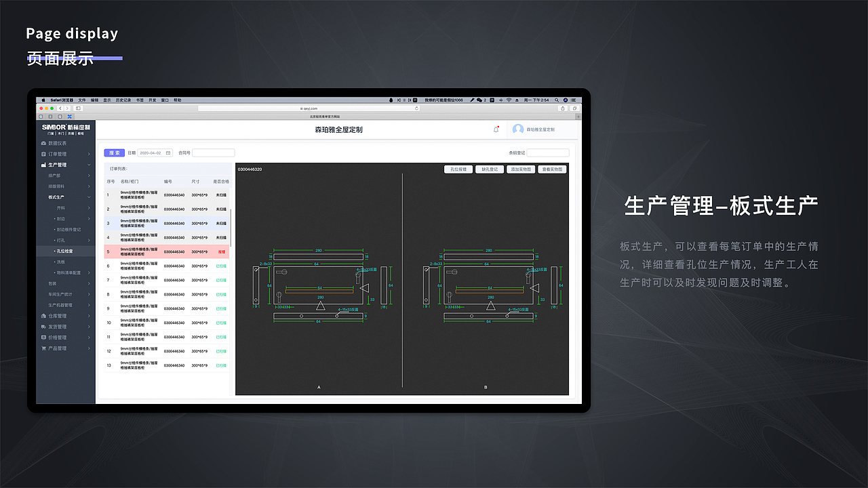Click the 缺孔登记 missing-hole registration button
The height and width of the screenshot is (488, 868).
click(x=489, y=169)
